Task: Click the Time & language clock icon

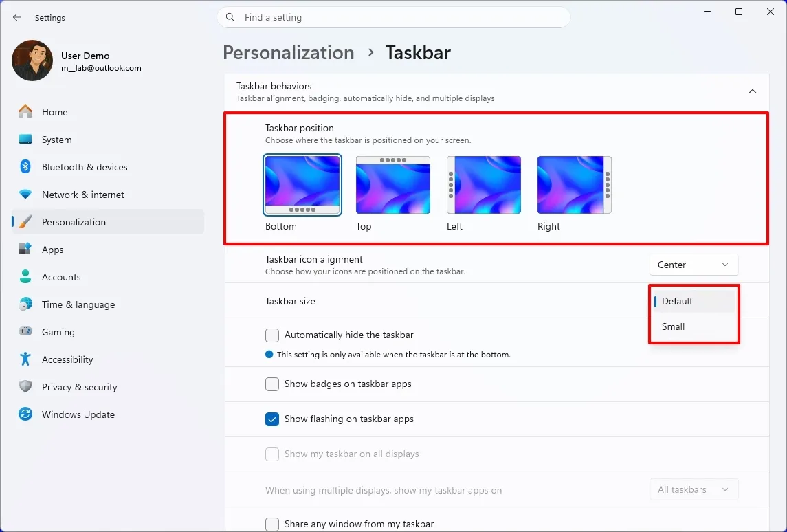Action: tap(25, 304)
